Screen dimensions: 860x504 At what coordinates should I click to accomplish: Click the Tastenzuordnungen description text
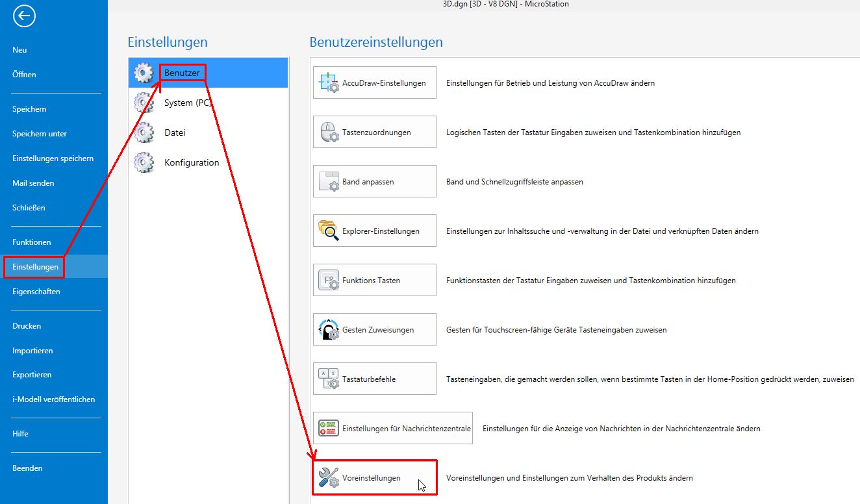pos(593,132)
